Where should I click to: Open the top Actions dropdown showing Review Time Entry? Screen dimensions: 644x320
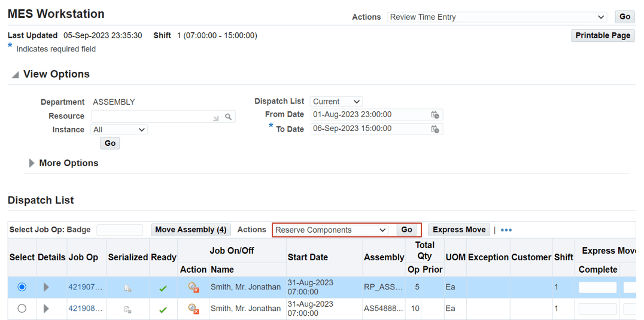click(497, 17)
